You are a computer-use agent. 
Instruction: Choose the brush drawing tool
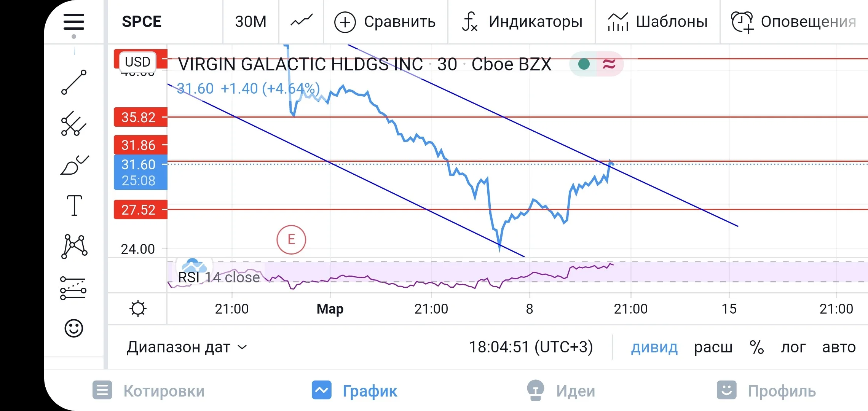[x=75, y=165]
